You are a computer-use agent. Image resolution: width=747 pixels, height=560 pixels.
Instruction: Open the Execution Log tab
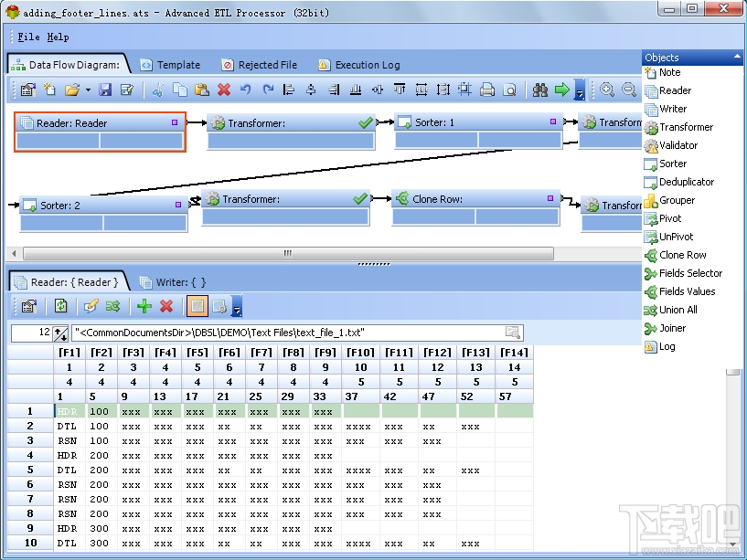(359, 65)
